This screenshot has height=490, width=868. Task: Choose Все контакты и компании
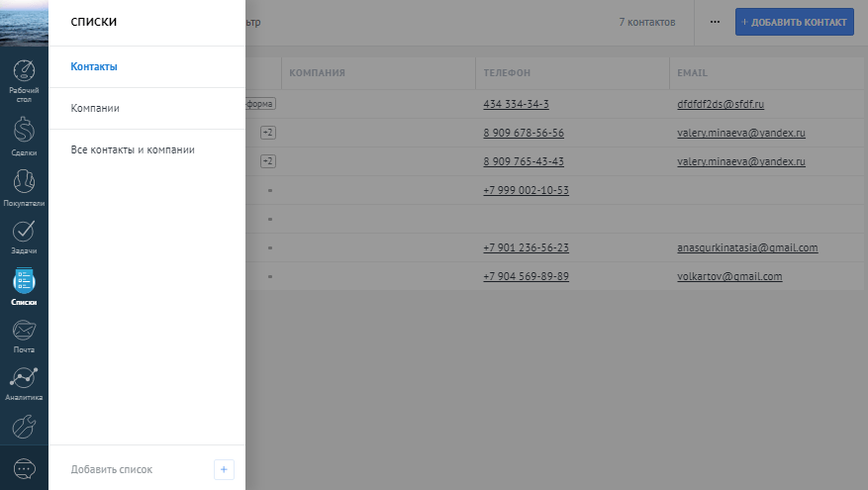(x=133, y=149)
